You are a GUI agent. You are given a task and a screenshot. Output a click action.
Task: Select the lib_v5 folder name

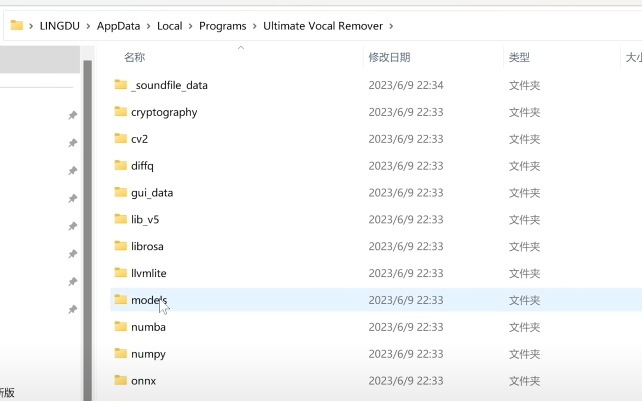point(145,220)
